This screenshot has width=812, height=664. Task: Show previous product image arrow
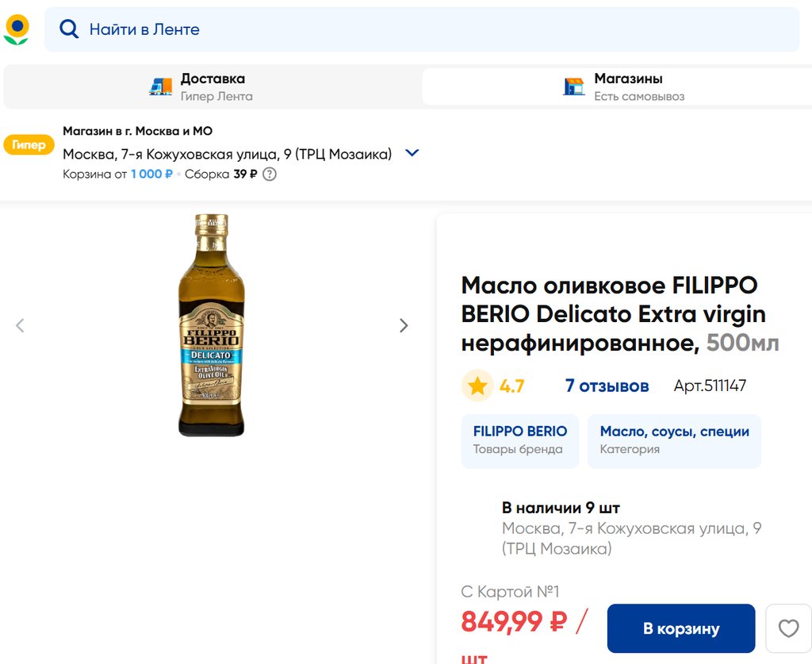[x=21, y=325]
